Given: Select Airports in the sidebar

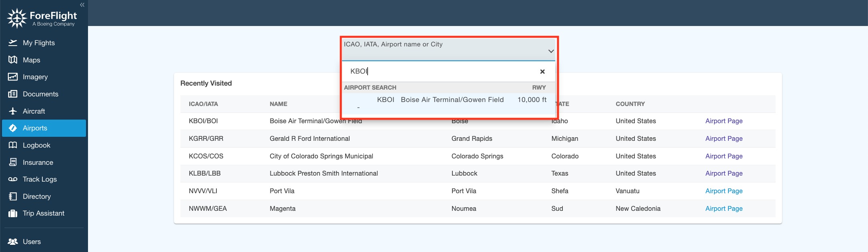Looking at the screenshot, I should (x=44, y=128).
